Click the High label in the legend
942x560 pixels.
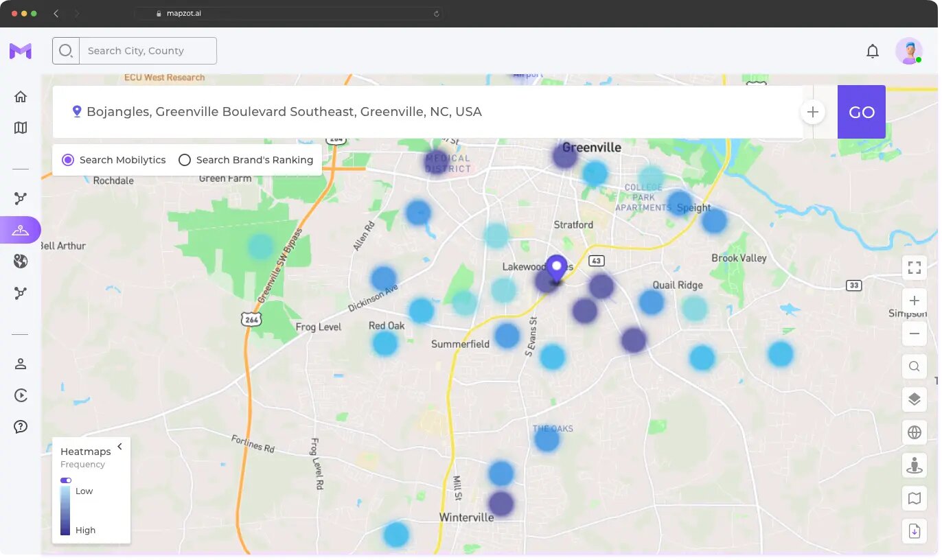86,530
